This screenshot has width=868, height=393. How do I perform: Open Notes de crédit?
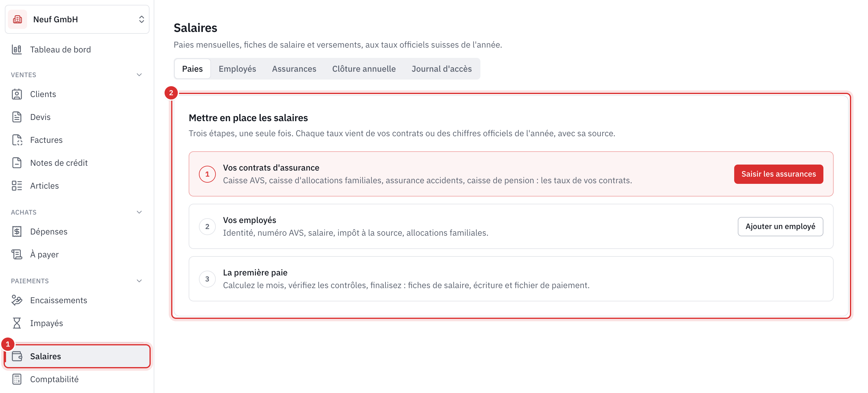tap(77, 163)
